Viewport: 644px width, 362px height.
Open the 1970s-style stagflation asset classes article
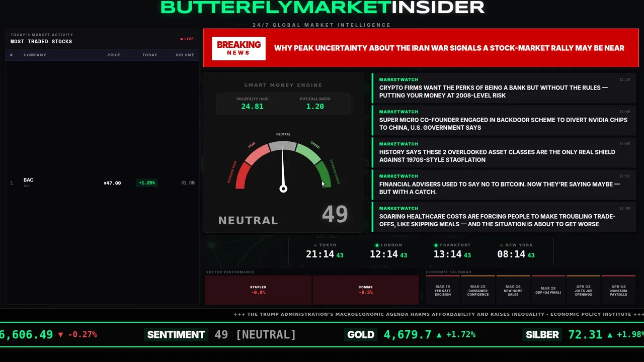504,152
